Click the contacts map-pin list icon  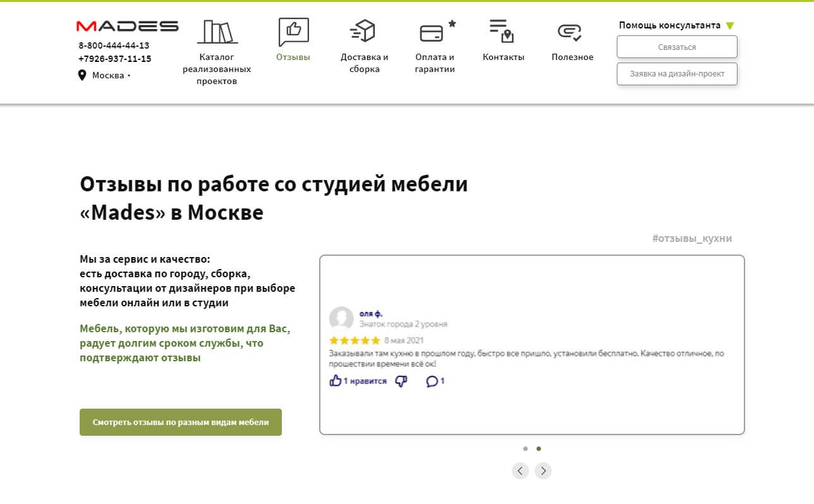click(502, 31)
